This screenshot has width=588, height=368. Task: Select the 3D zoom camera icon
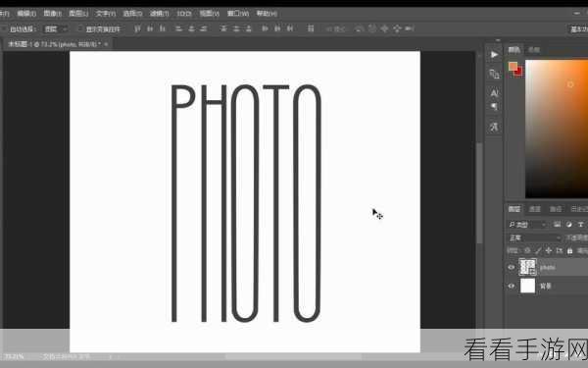coord(409,28)
